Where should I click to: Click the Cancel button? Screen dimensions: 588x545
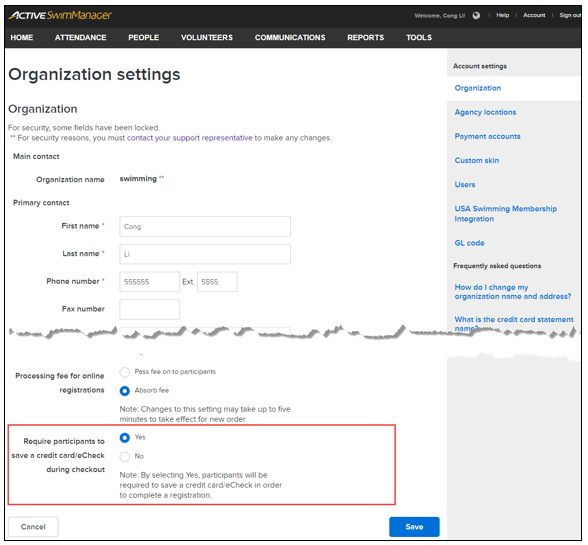[x=33, y=527]
